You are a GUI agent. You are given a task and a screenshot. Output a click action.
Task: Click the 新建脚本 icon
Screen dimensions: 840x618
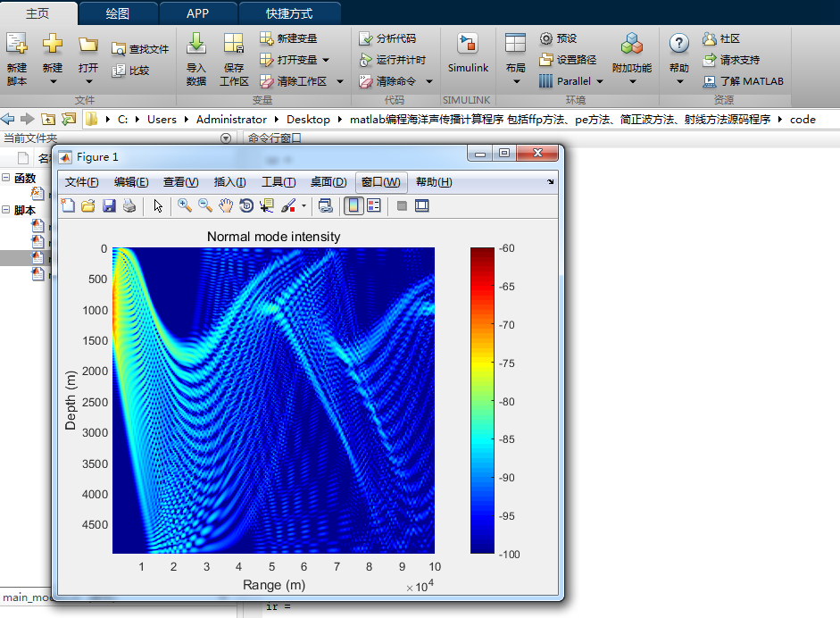tap(17, 59)
